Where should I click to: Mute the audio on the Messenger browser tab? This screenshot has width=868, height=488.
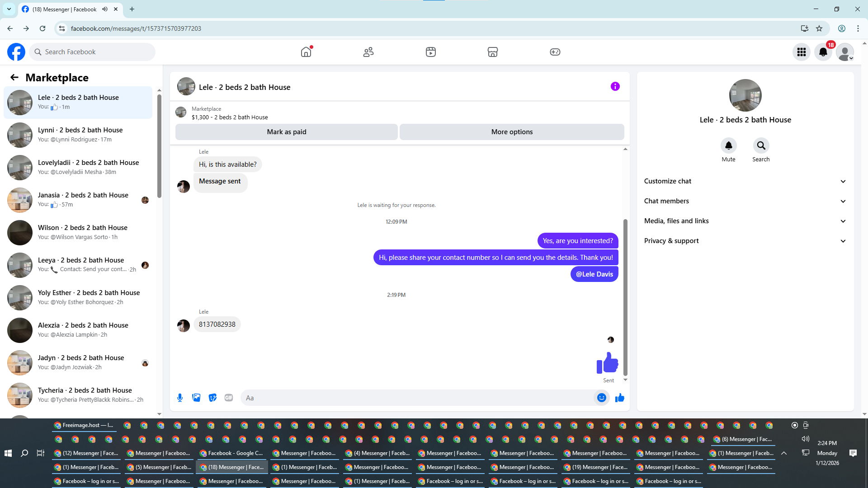pos(105,9)
